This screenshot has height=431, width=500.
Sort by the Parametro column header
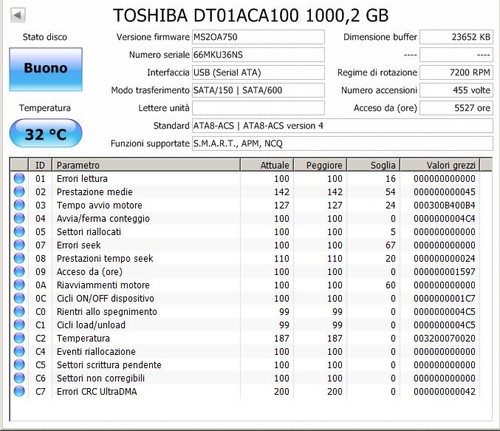(146, 165)
